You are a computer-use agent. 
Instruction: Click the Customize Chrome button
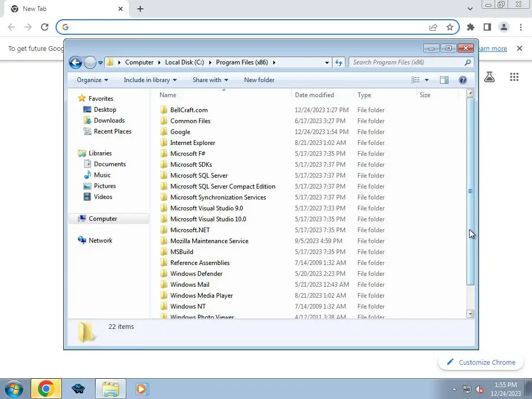click(x=481, y=362)
